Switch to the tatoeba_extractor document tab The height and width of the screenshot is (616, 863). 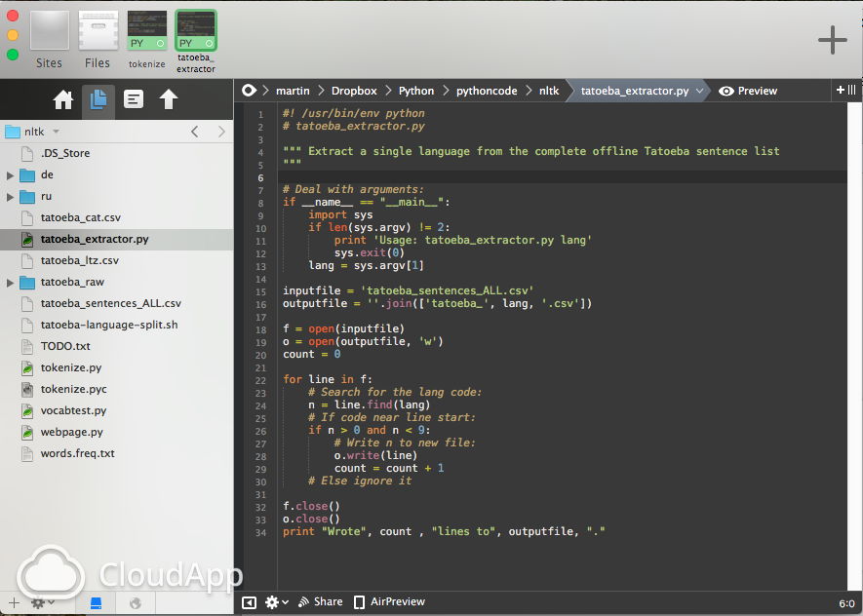[196, 42]
